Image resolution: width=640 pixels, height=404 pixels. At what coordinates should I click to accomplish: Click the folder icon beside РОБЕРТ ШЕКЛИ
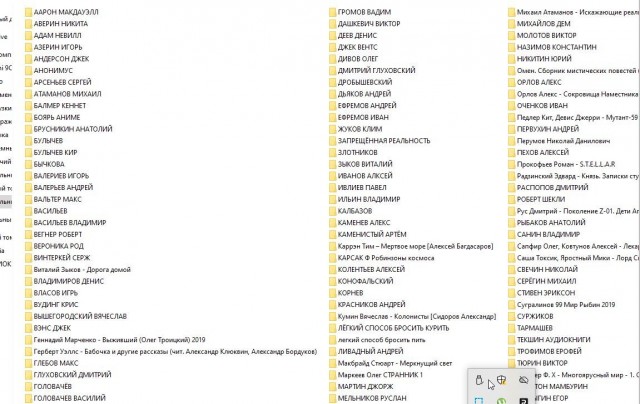point(511,200)
